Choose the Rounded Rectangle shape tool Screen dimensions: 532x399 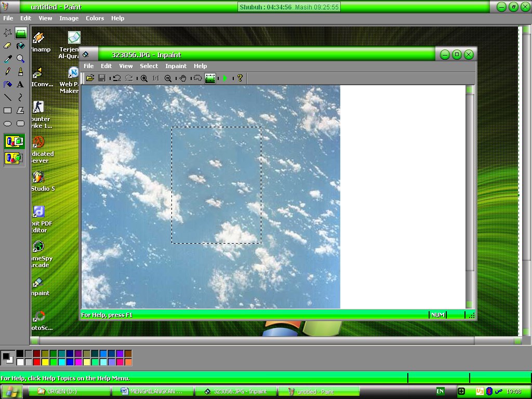click(x=20, y=124)
